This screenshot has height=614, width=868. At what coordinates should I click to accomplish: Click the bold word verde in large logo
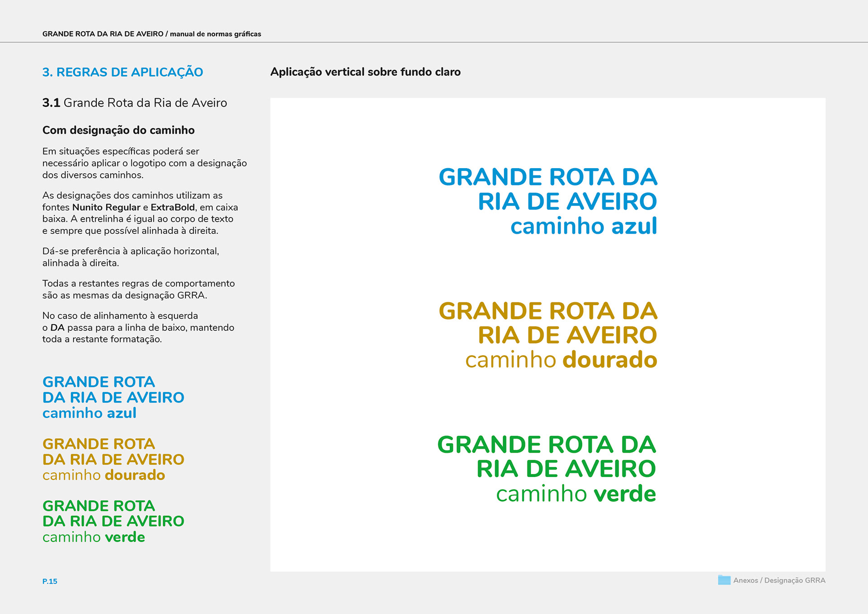click(x=624, y=494)
